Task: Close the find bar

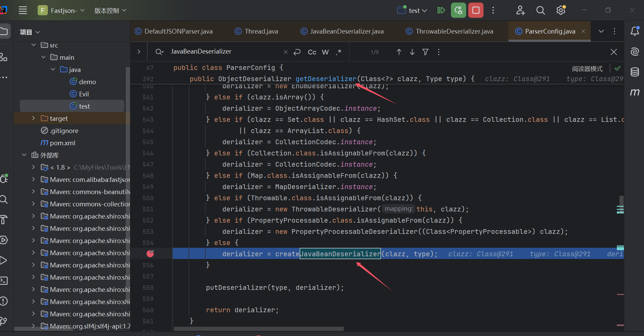Action: [614, 52]
